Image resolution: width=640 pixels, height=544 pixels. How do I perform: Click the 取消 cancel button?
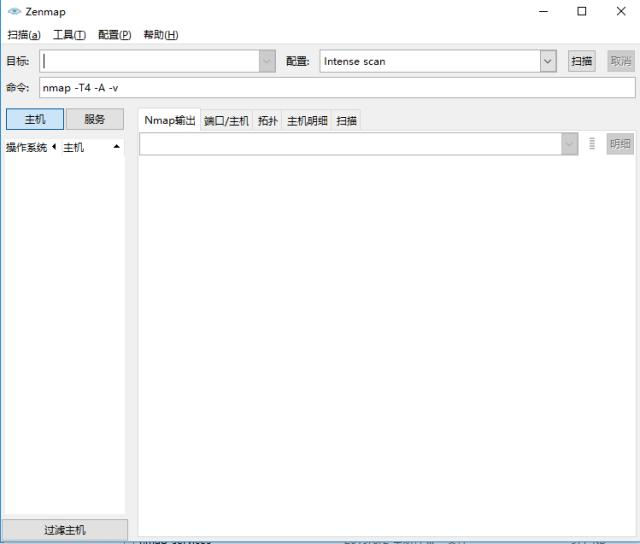pyautogui.click(x=621, y=61)
